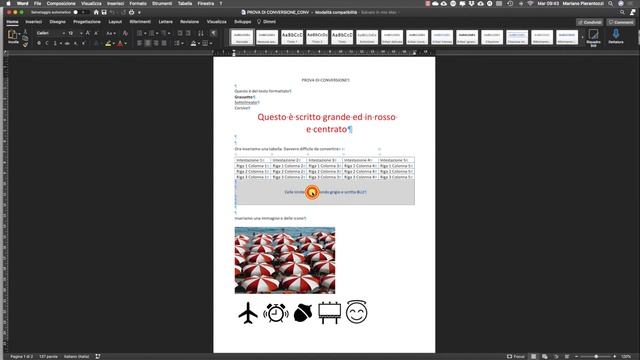Center align the paragraph
The image size is (640, 360).
click(x=148, y=43)
